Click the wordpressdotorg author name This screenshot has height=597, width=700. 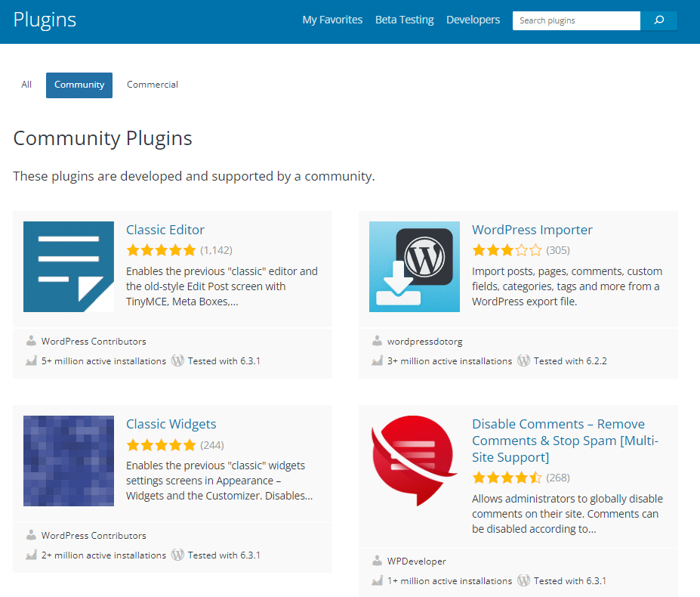(424, 342)
